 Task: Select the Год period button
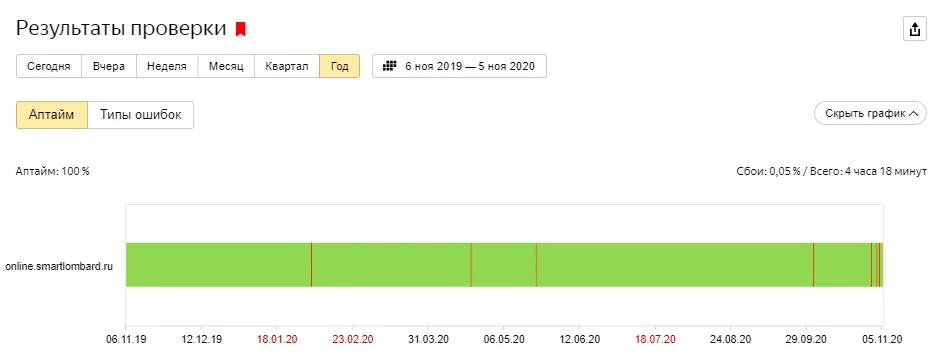340,66
